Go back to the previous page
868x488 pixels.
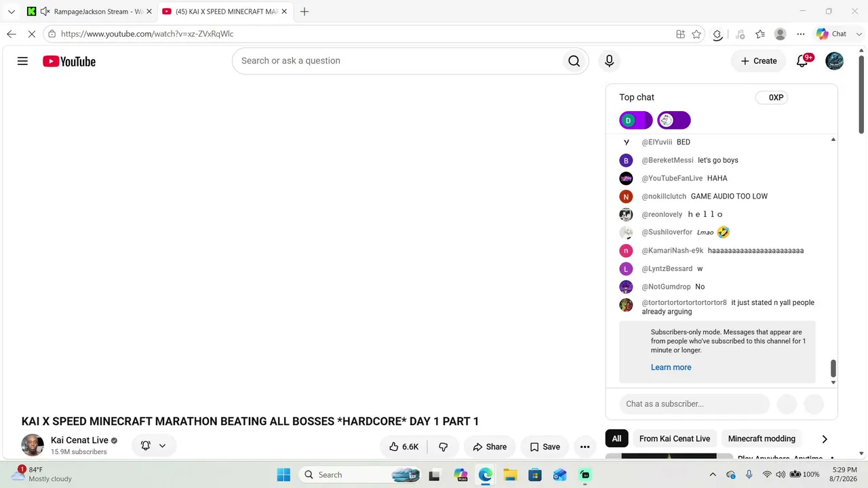(x=11, y=34)
